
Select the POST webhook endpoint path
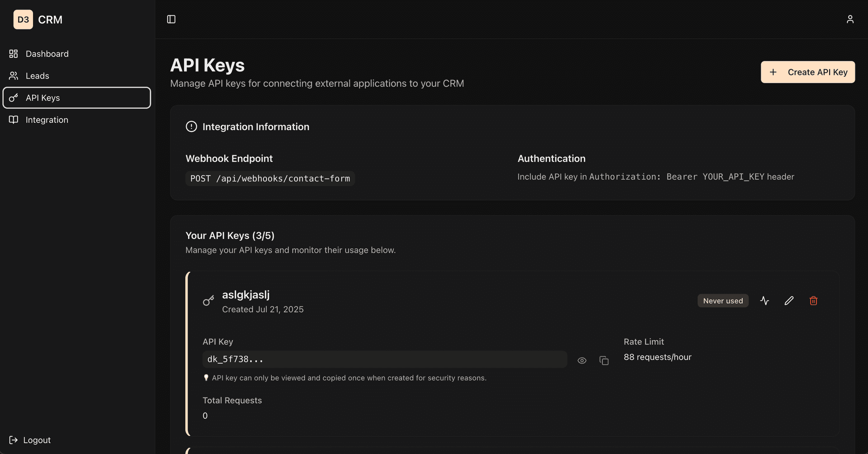point(270,178)
